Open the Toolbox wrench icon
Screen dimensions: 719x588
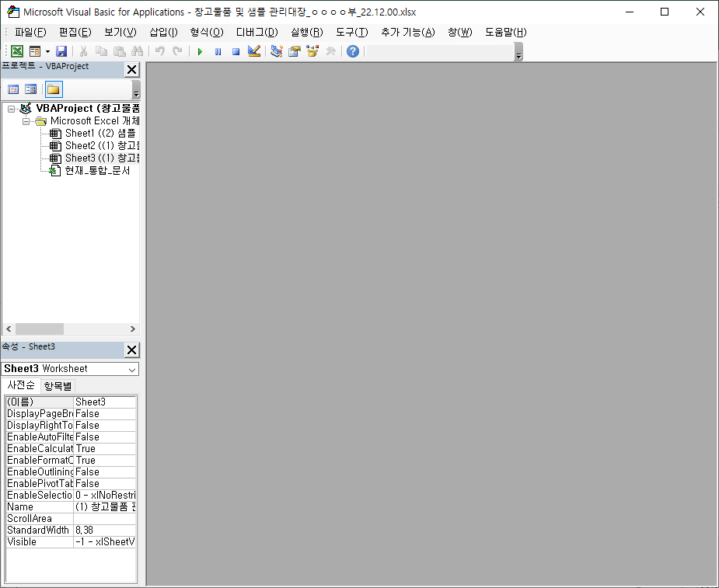click(330, 51)
